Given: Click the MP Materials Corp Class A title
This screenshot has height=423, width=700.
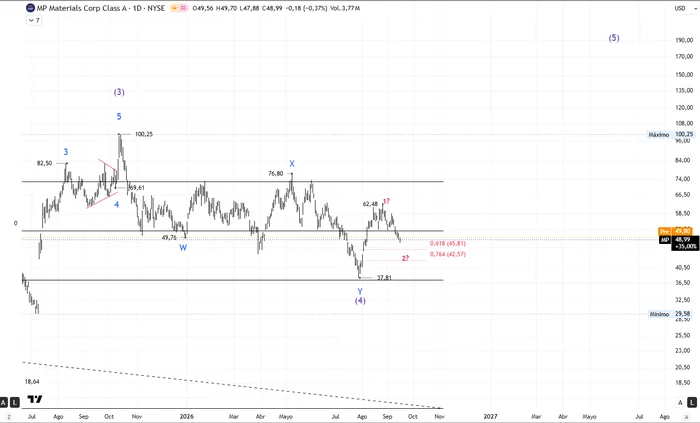Looking at the screenshot, I should pyautogui.click(x=82, y=8).
